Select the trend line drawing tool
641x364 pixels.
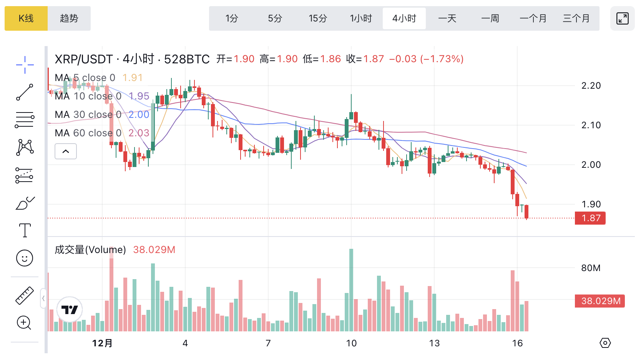coord(25,92)
